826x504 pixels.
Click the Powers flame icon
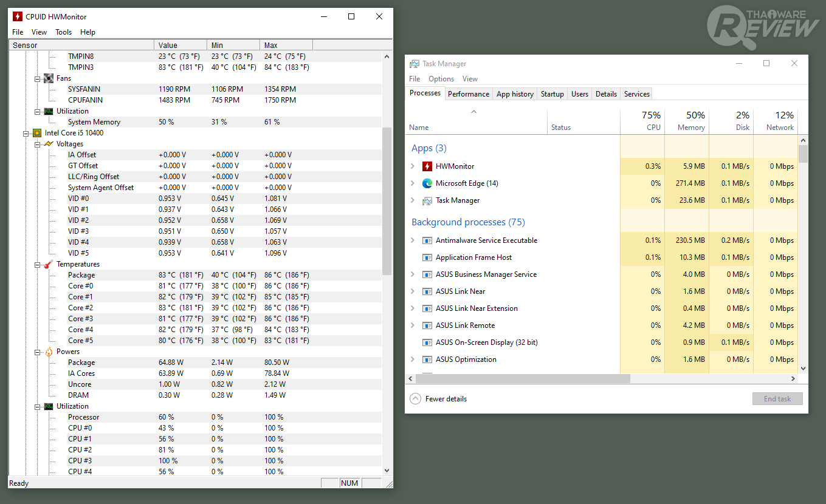coord(49,352)
